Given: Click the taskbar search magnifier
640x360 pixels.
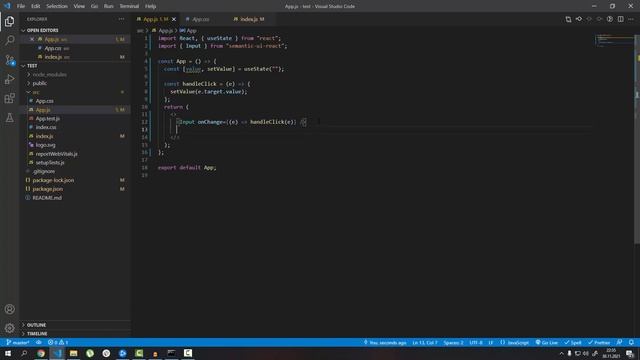Looking at the screenshot, I should tap(24, 353).
